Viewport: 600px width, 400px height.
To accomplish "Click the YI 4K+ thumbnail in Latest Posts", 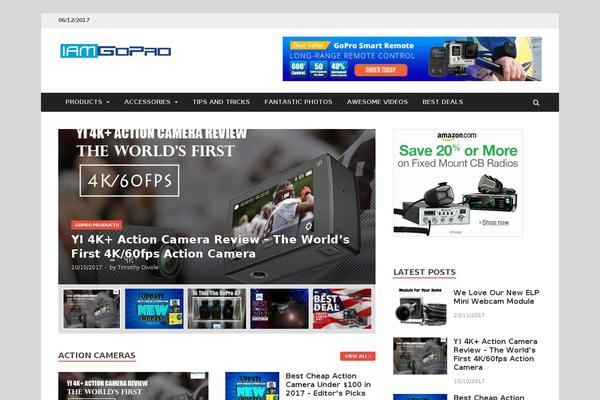I will [420, 356].
